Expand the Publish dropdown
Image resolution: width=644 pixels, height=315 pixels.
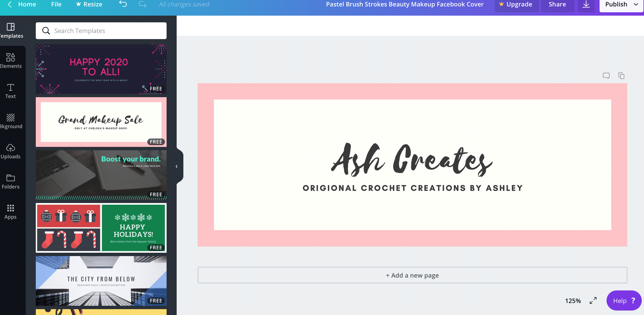pyautogui.click(x=636, y=4)
